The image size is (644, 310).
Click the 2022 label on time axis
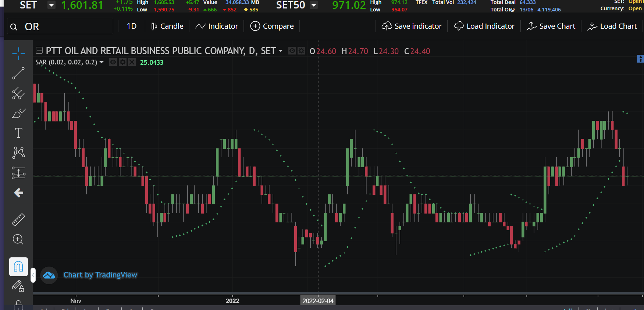coord(232,301)
